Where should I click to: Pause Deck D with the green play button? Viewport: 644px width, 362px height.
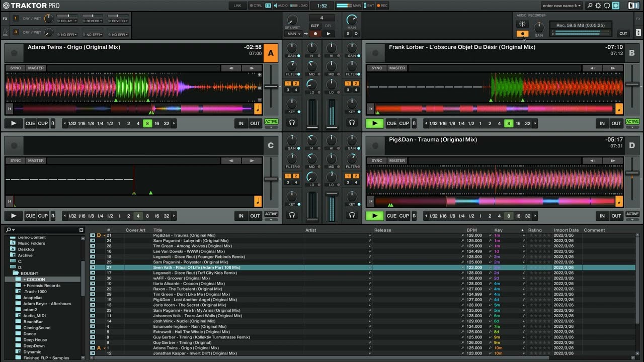tap(374, 216)
